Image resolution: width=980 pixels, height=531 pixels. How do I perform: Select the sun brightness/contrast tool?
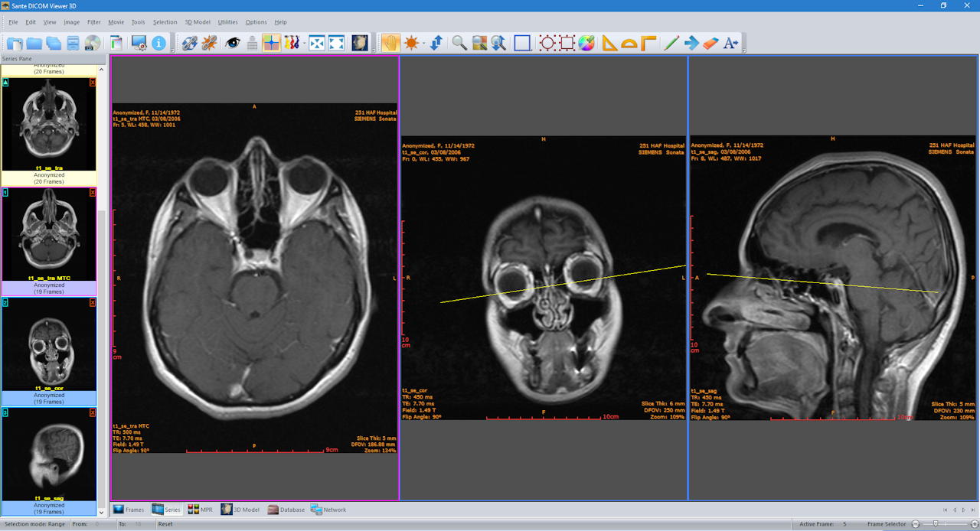[412, 44]
